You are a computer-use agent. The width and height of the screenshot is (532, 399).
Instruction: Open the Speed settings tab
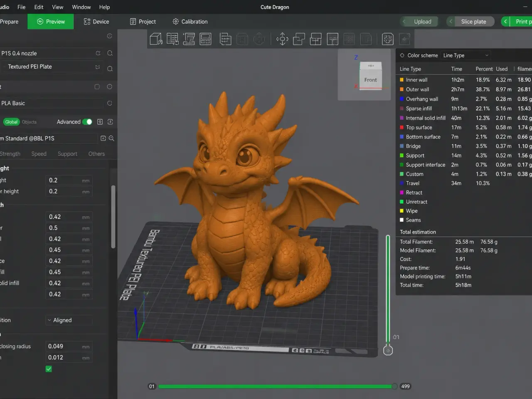(x=39, y=154)
